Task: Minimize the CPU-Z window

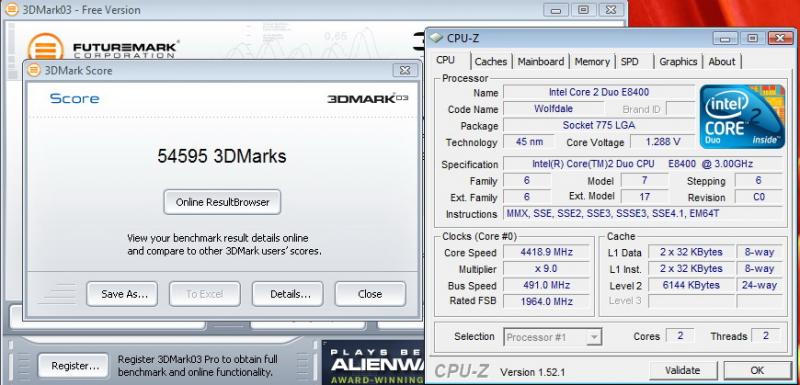Action: pos(726,38)
